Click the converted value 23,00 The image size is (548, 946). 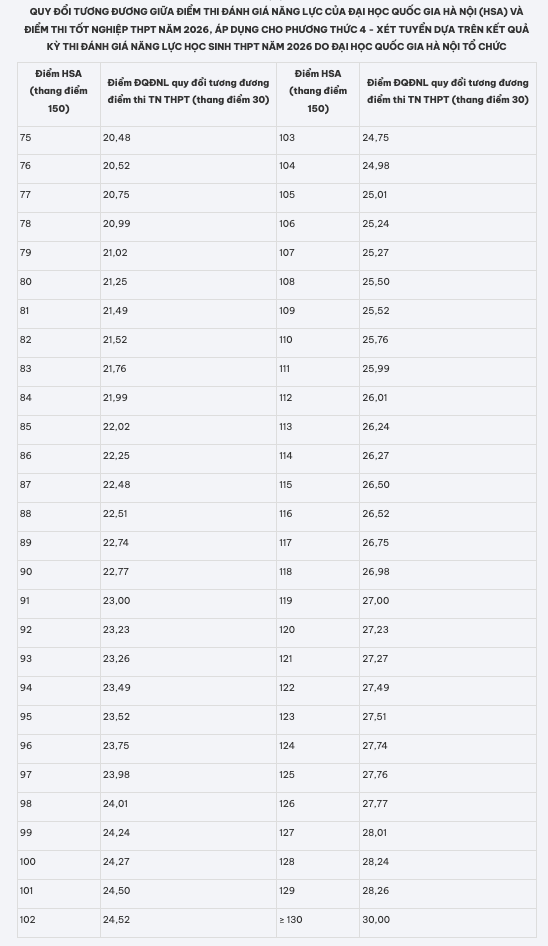click(x=188, y=600)
